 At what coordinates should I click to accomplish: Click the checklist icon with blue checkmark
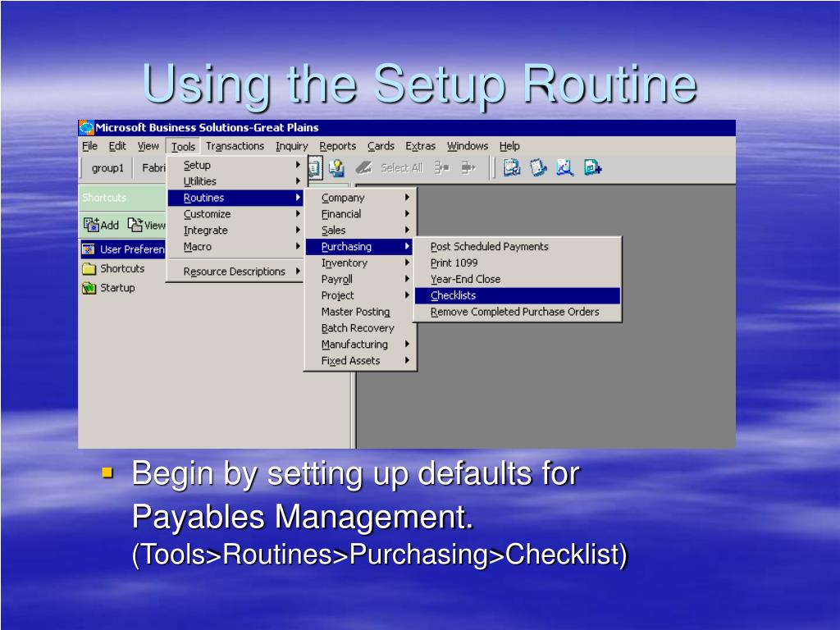[512, 167]
